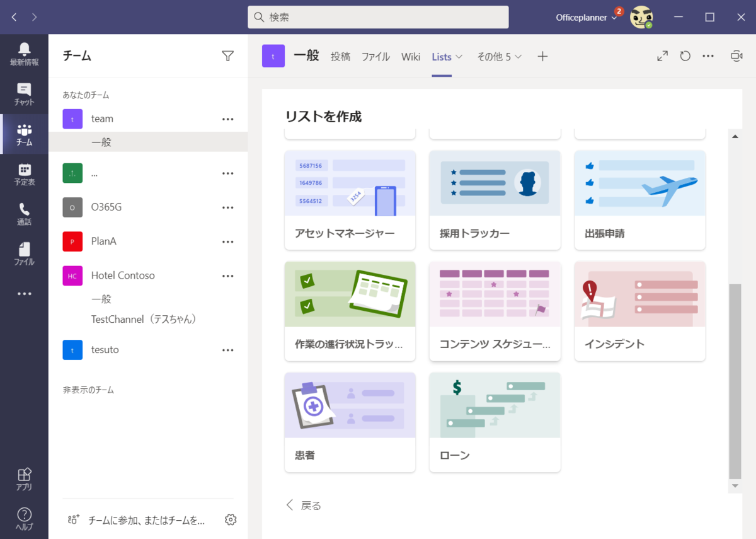The width and height of the screenshot is (756, 539).
Task: Open more options for O365G team
Action: pos(228,207)
